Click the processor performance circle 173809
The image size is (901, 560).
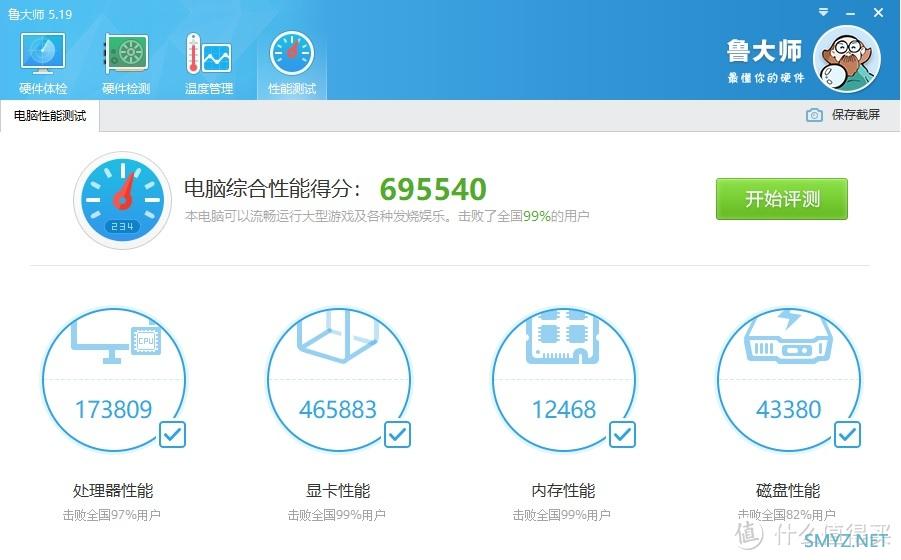pos(114,380)
